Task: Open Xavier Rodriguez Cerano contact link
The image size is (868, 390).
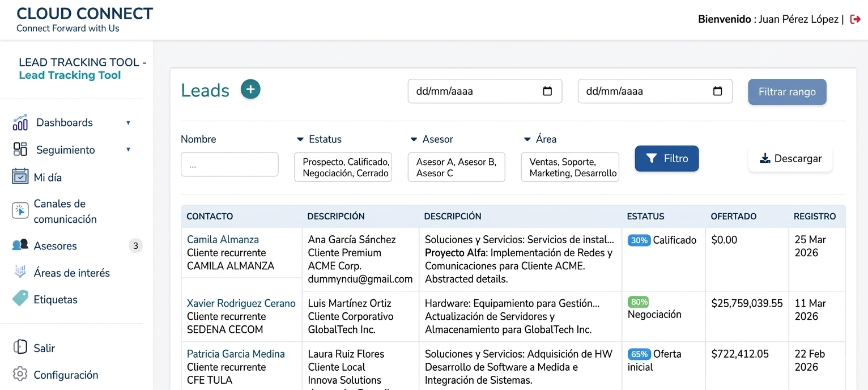Action: (x=241, y=303)
